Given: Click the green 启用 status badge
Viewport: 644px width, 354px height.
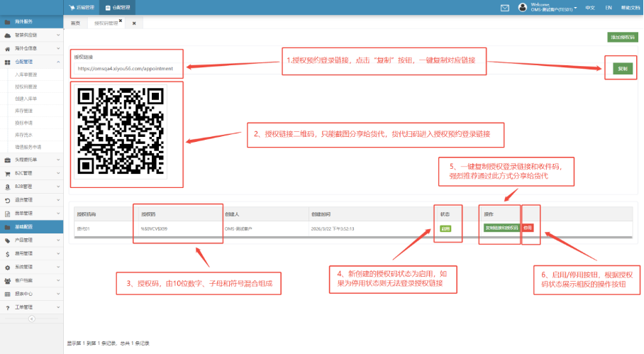Looking at the screenshot, I should pyautogui.click(x=445, y=228).
